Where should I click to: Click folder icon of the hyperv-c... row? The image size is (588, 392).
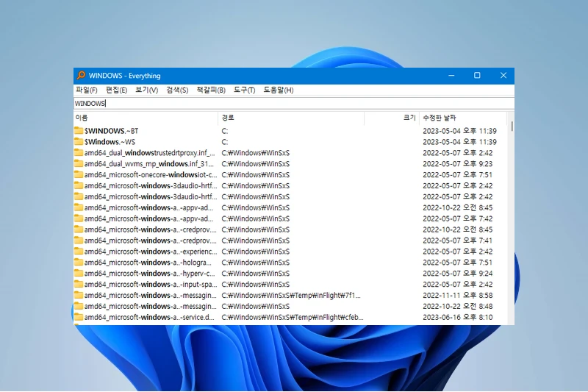[x=79, y=273]
